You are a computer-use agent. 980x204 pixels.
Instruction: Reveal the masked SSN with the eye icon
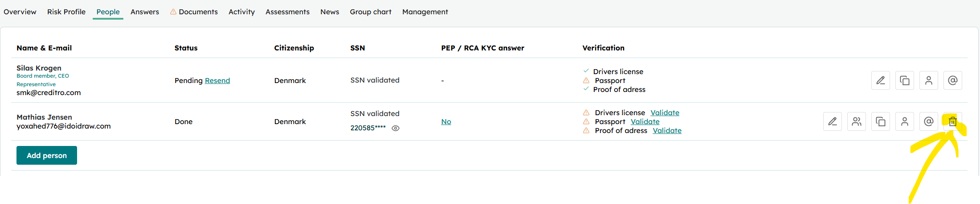[x=396, y=128]
